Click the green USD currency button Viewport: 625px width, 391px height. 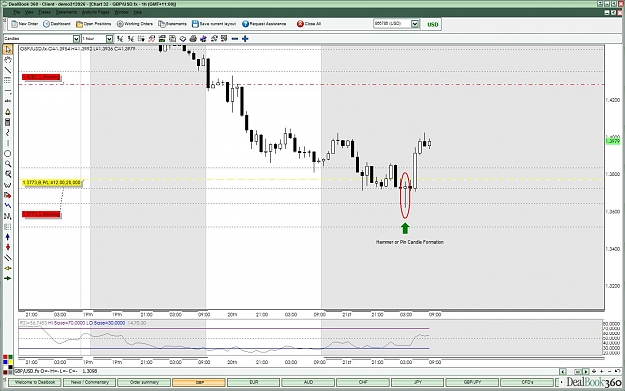[432, 24]
